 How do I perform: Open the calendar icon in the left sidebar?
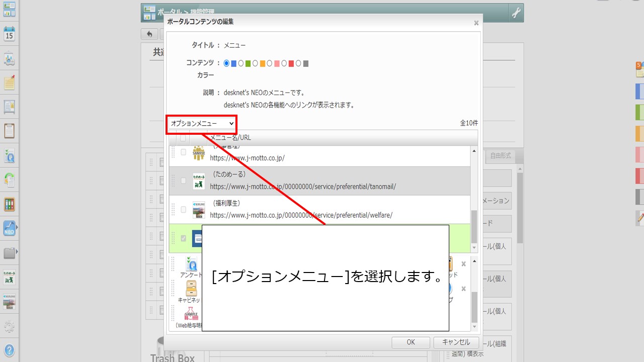tap(9, 34)
